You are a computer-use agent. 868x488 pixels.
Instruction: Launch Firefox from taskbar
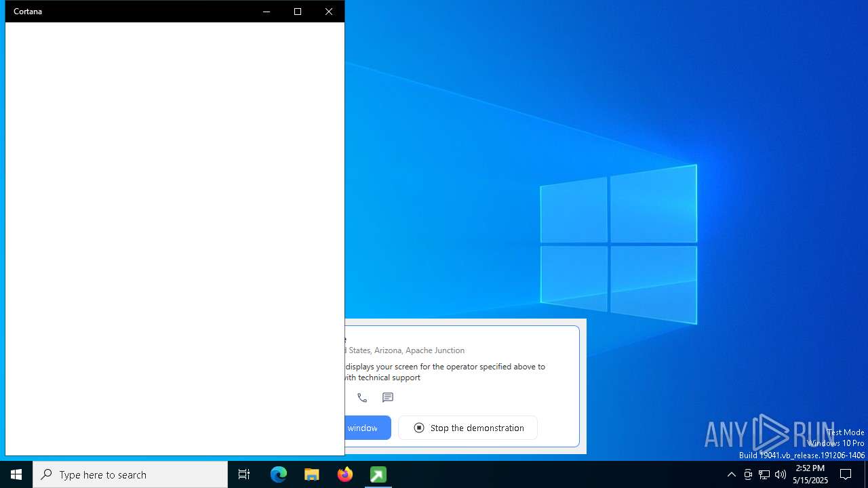click(x=345, y=474)
